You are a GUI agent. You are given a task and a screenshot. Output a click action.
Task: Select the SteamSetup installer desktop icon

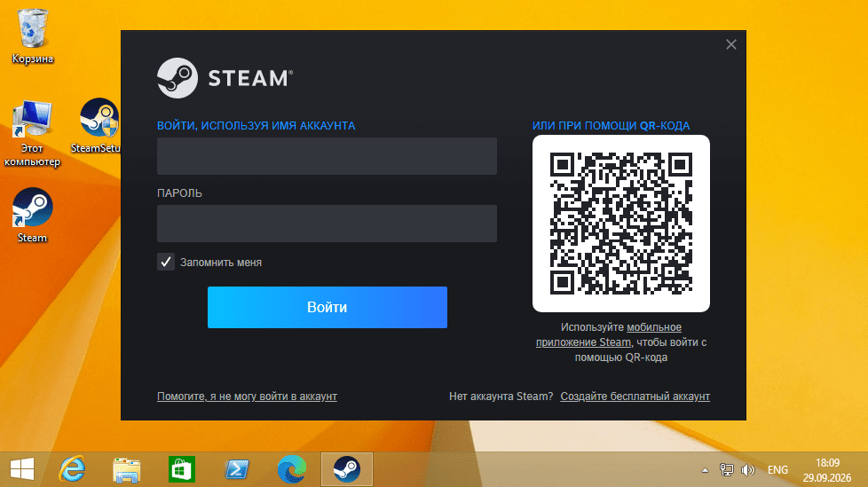pyautogui.click(x=98, y=126)
